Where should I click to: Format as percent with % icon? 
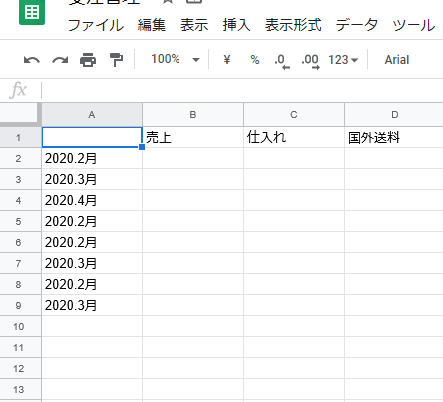point(255,60)
